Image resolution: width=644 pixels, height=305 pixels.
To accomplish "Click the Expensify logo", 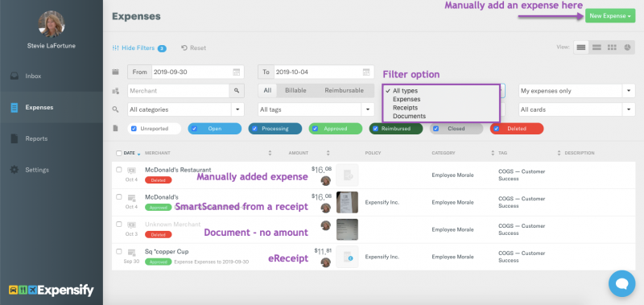I will point(52,291).
